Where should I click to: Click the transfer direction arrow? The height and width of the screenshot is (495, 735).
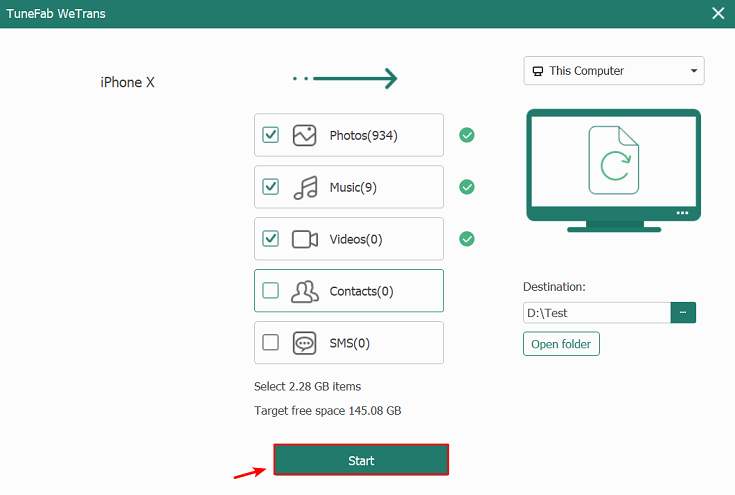(345, 79)
